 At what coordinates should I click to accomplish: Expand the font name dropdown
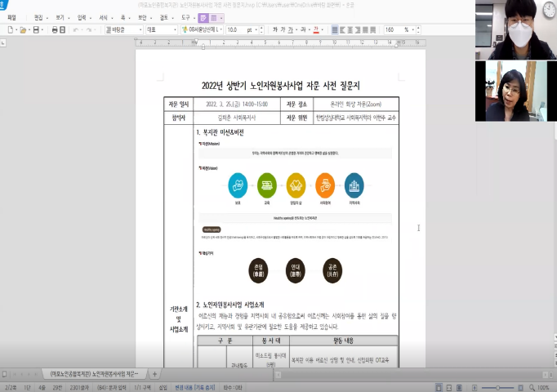click(221, 30)
